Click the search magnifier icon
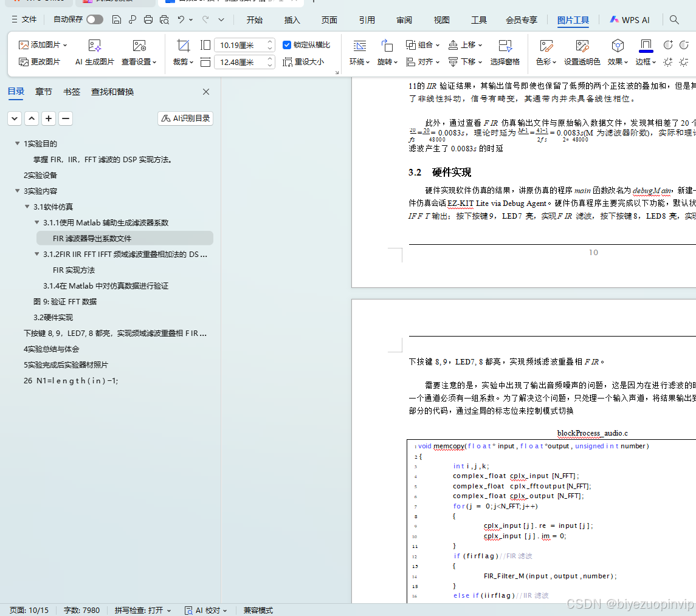Viewport: 696px width, 616px height. 674,19
